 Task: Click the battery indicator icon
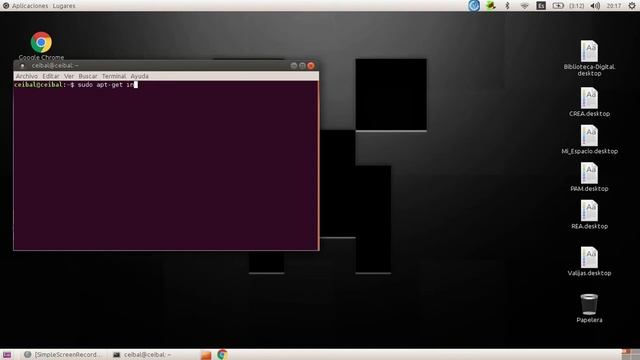pyautogui.click(x=558, y=6)
